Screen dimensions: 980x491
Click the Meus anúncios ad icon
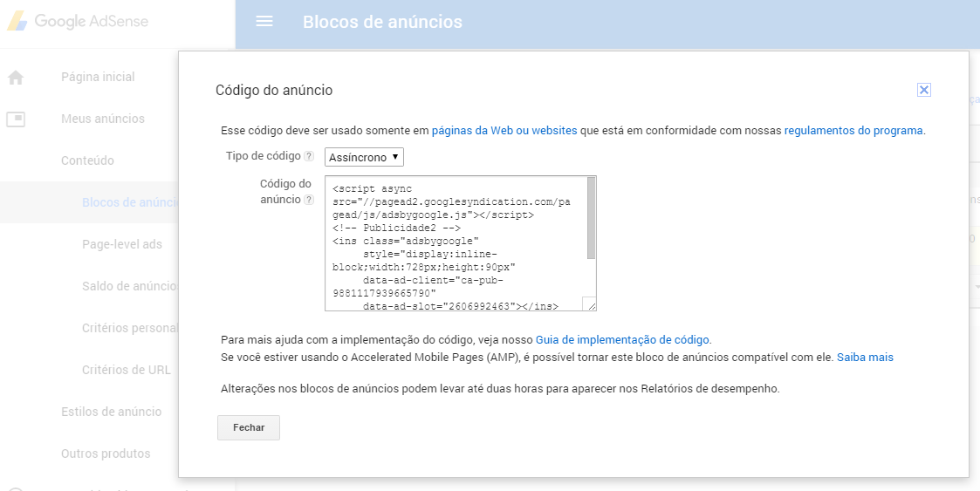pos(16,119)
